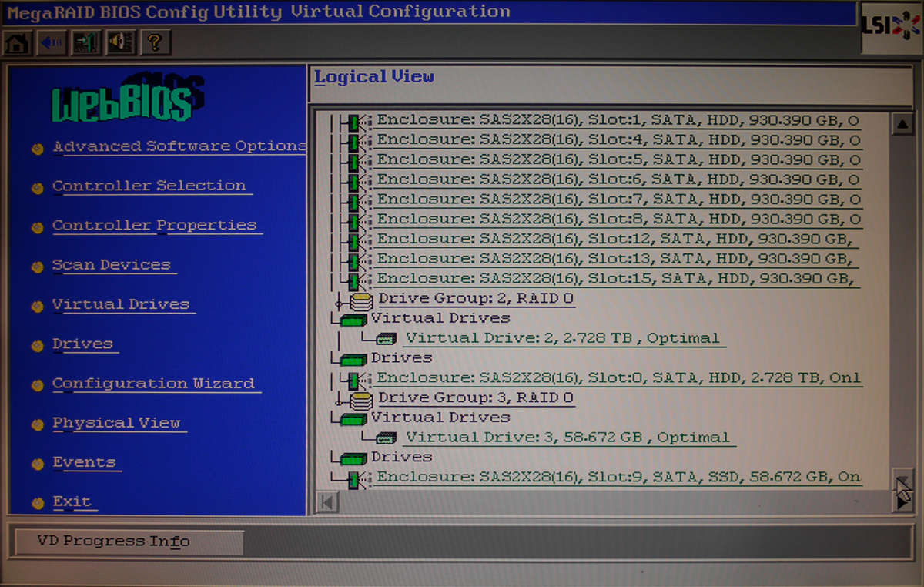
Task: Click the Exit application door icon
Action: (85, 42)
